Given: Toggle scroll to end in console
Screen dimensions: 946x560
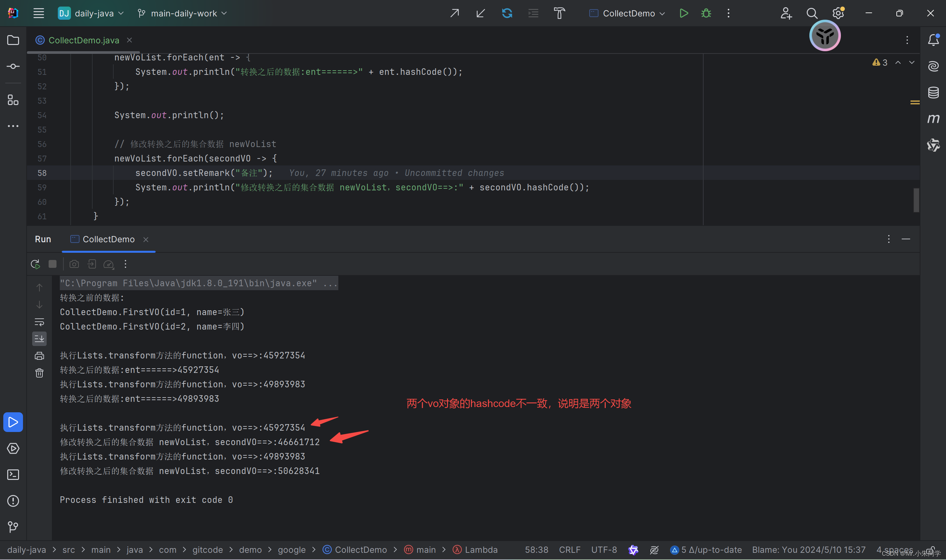Looking at the screenshot, I should tap(39, 339).
